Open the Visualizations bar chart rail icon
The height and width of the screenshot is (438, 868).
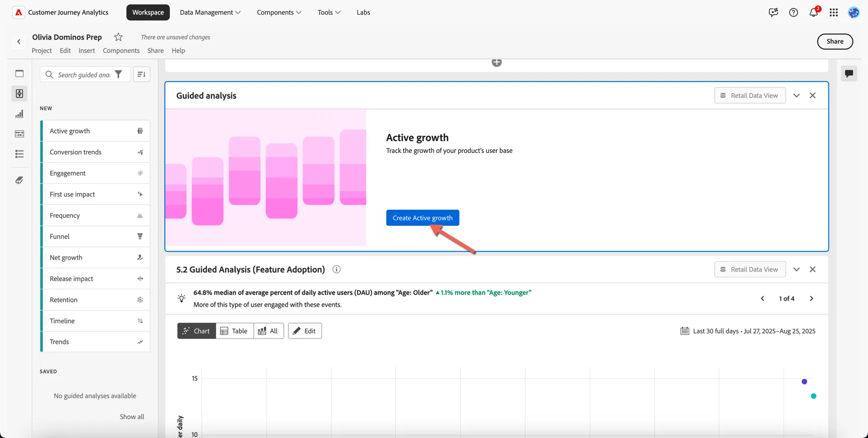pyautogui.click(x=20, y=114)
